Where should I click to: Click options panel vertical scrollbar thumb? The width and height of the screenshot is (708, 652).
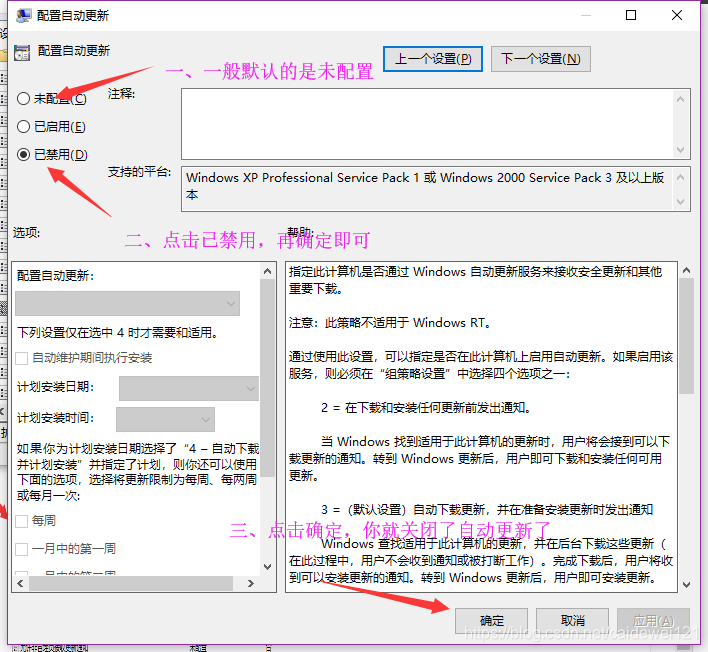[x=267, y=378]
